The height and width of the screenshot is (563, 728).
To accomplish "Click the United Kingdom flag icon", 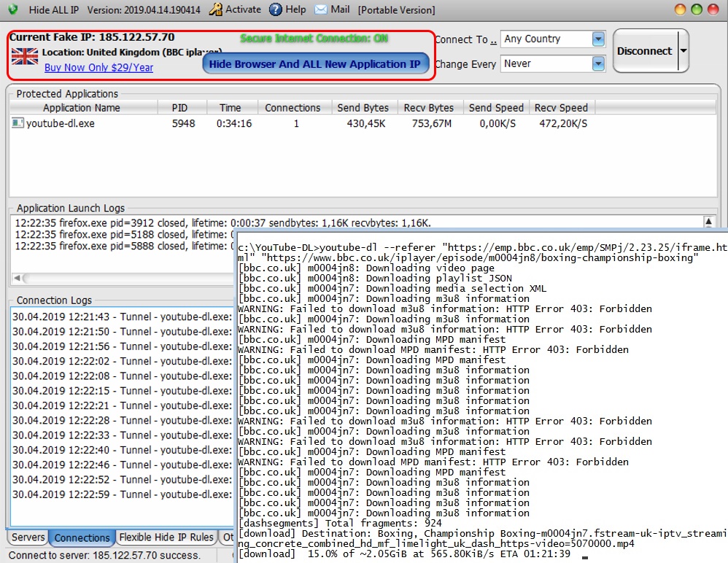I will (25, 57).
